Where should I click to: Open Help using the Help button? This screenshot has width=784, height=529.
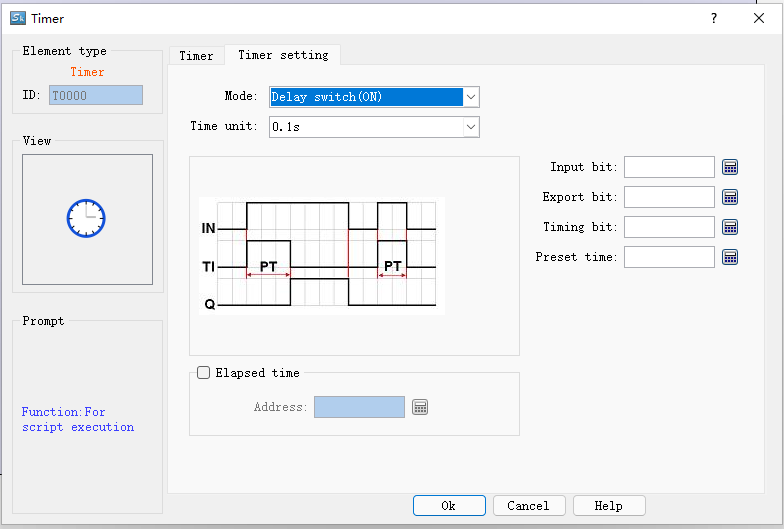[608, 506]
